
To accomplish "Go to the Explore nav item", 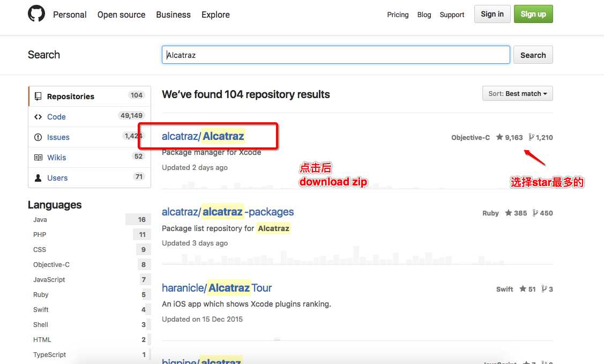I will point(215,14).
